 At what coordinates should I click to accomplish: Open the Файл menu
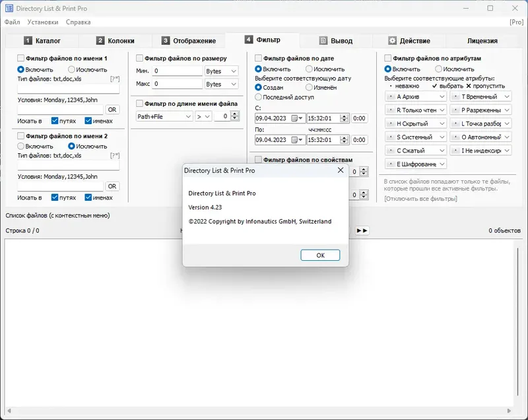12,22
